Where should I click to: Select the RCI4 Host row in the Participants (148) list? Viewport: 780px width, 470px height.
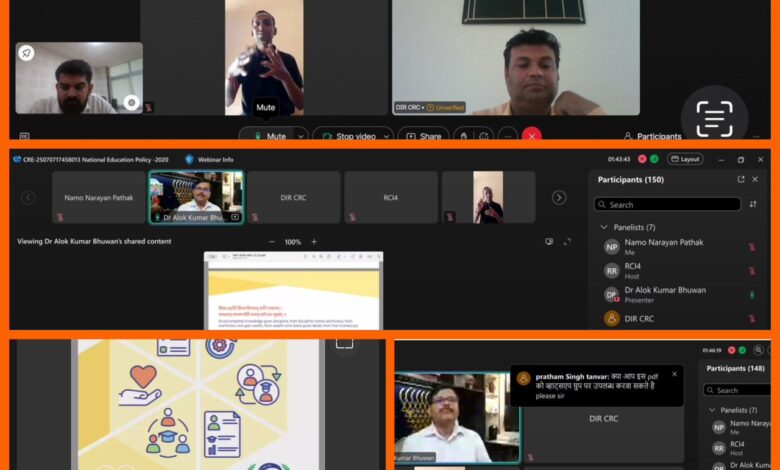pos(739,448)
